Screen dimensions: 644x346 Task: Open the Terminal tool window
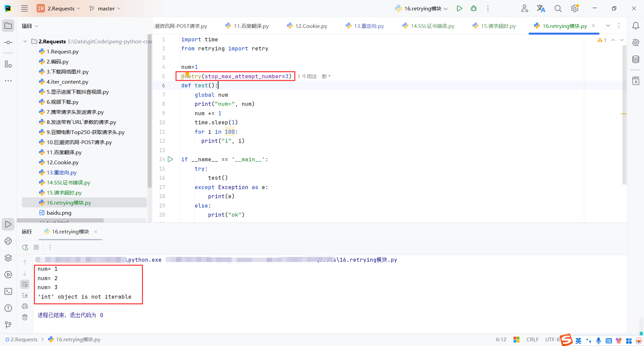8,291
